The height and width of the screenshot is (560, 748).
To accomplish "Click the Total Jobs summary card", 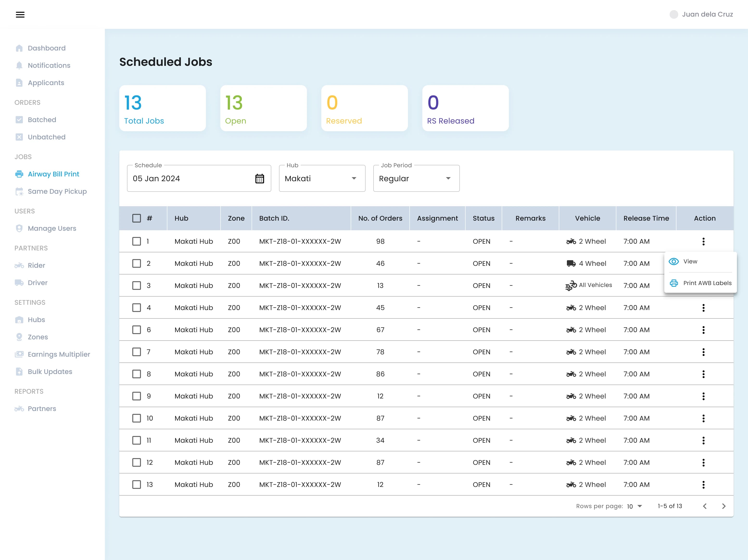I will click(x=162, y=108).
